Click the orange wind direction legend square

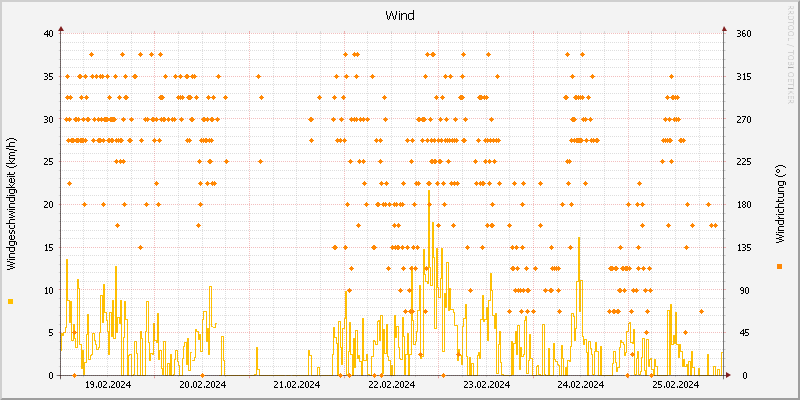pyautogui.click(x=779, y=266)
